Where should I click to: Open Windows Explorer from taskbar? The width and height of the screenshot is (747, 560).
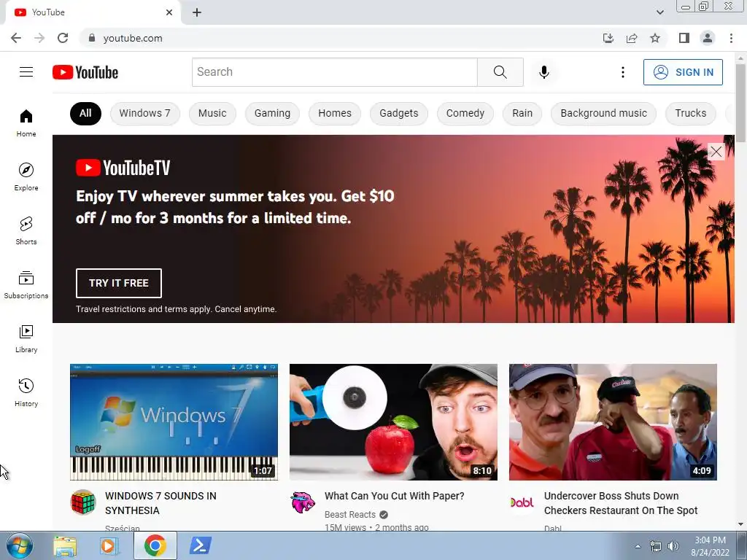(x=65, y=545)
